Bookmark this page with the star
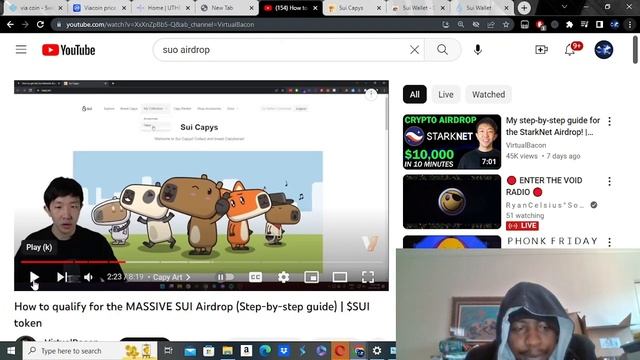Viewport: 640px width, 360px height. click(506, 24)
